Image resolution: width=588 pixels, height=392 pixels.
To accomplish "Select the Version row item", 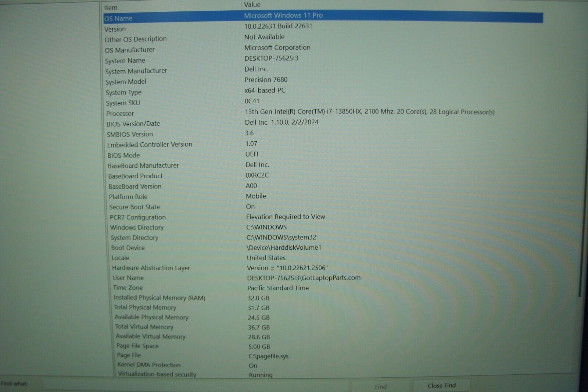I will (115, 29).
